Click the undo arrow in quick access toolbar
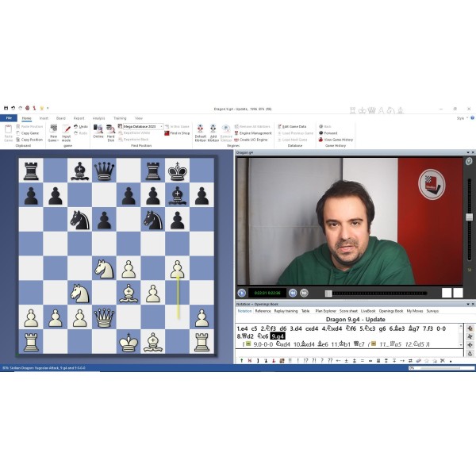The width and height of the screenshot is (476, 476). point(13,108)
